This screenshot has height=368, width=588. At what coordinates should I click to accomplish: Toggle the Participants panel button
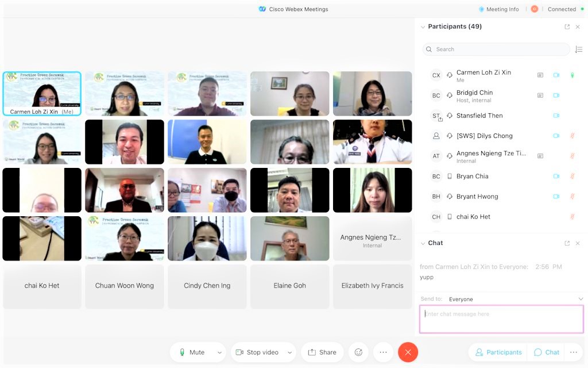click(x=498, y=352)
